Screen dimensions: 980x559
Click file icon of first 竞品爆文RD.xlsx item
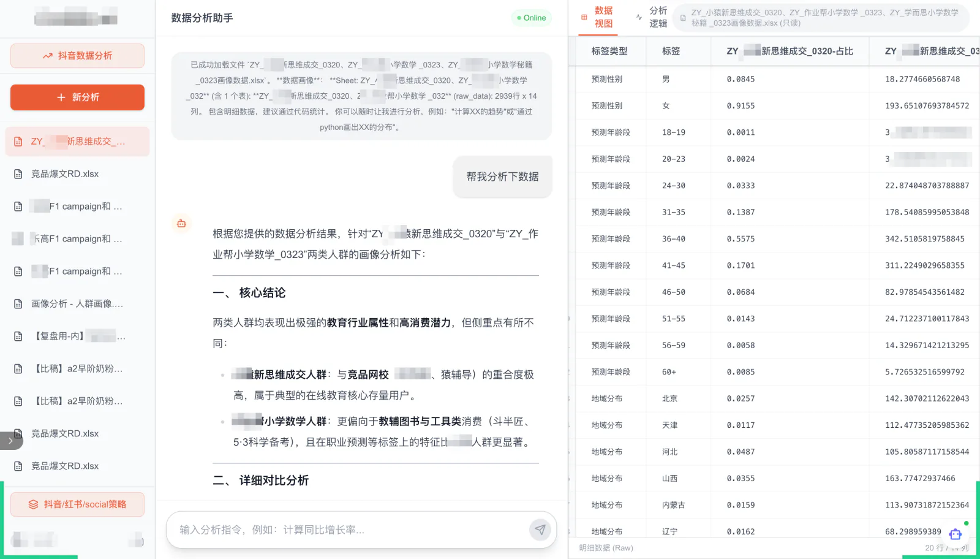tap(18, 174)
